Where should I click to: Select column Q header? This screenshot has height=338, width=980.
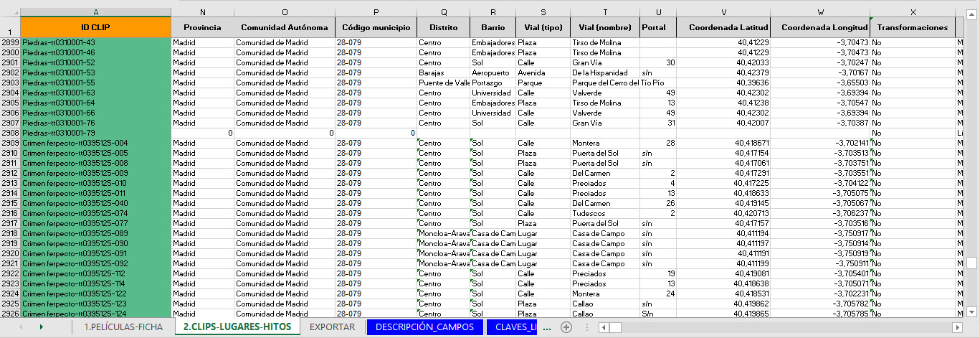(x=444, y=12)
